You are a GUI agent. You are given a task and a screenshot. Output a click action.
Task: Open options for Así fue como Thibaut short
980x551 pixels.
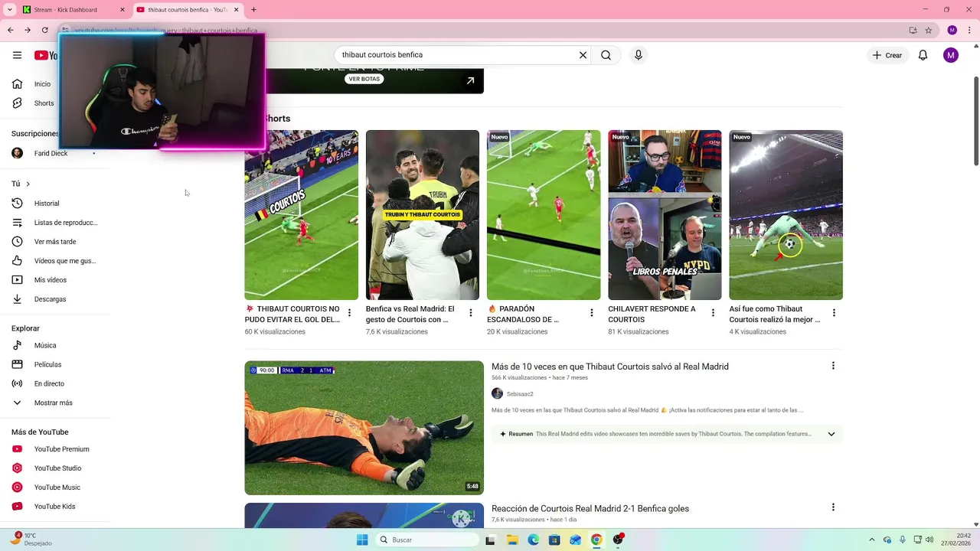tap(834, 313)
